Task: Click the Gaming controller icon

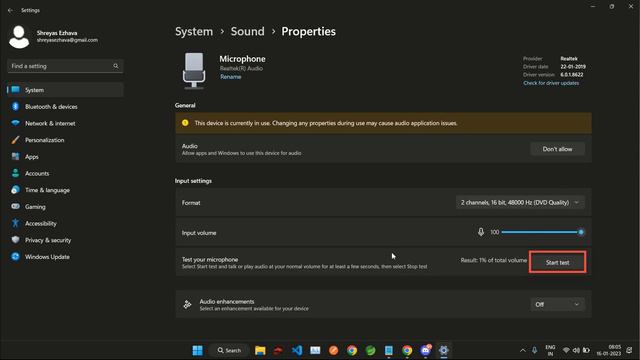Action: [16, 207]
